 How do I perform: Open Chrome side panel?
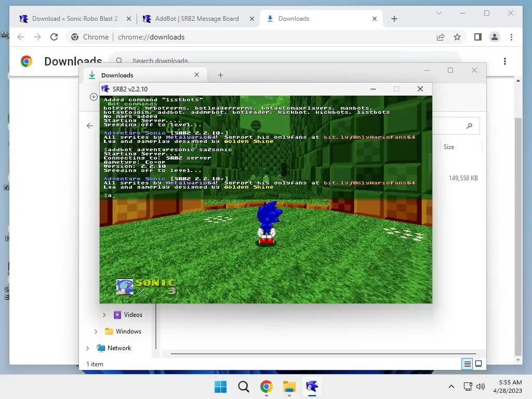(478, 37)
